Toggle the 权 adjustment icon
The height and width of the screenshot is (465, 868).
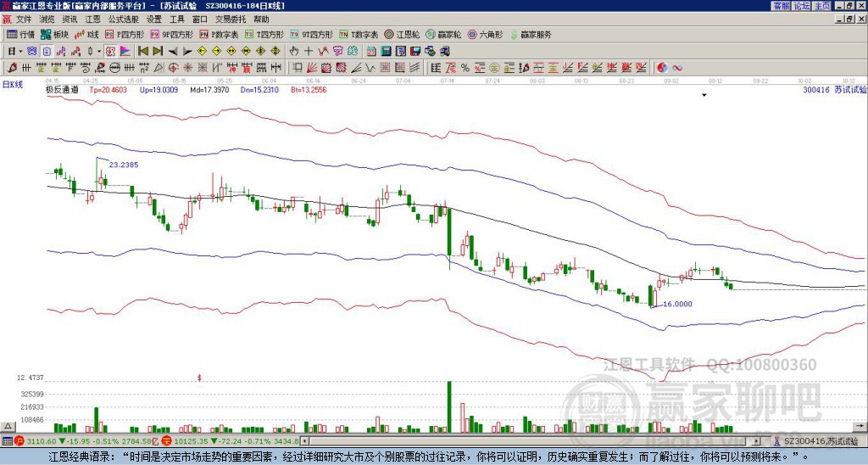coord(110,52)
